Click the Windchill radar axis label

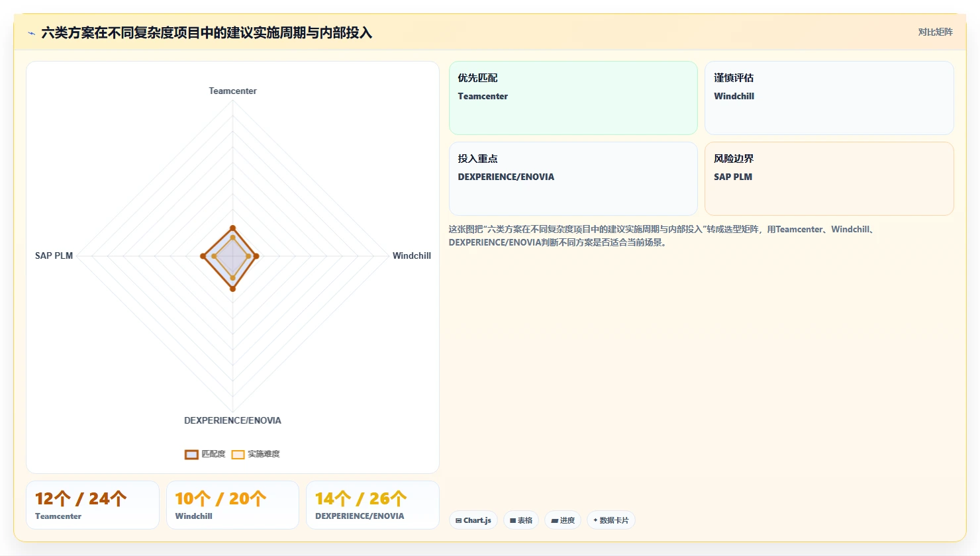pyautogui.click(x=411, y=255)
